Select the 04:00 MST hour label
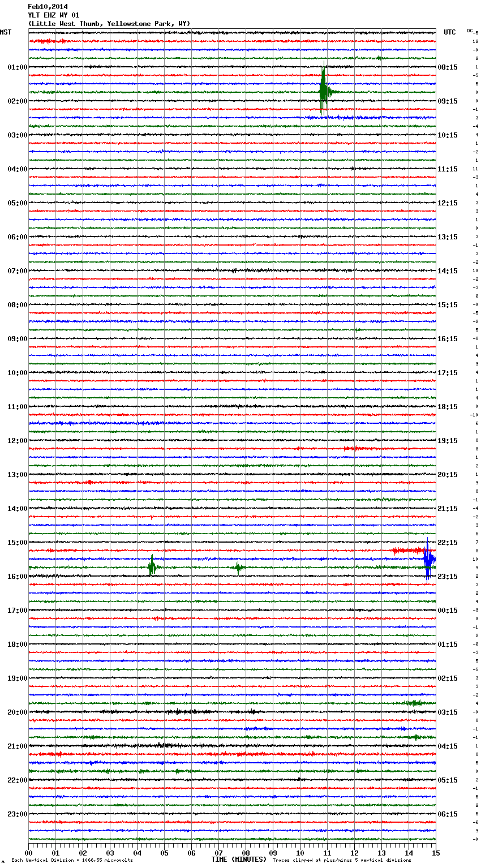This screenshot has height=868, width=481. (x=18, y=169)
